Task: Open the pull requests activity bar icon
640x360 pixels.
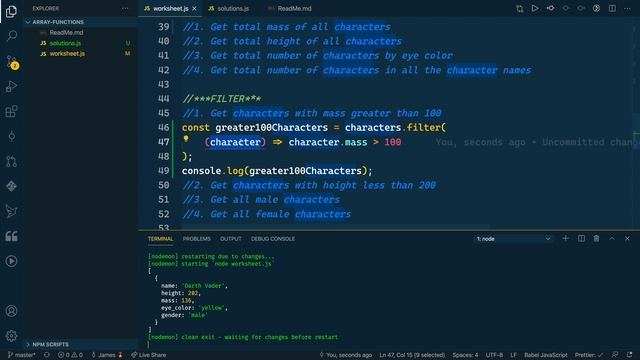Action: click(x=11, y=162)
